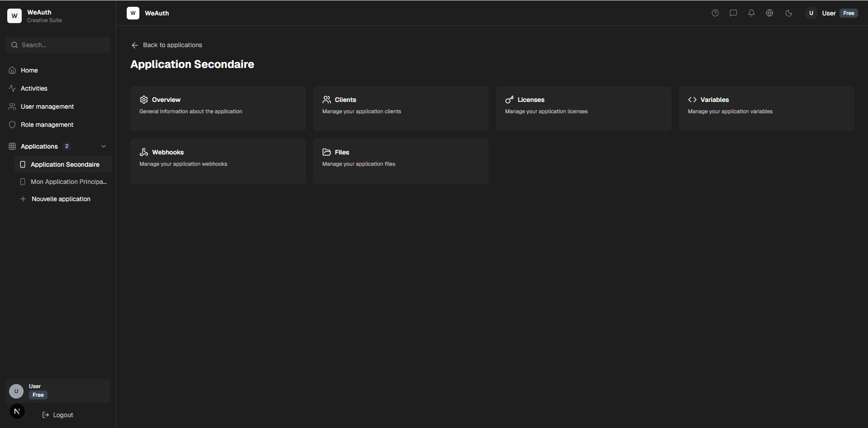Open Role management from the sidebar
Viewport: 868px width, 428px height.
pyautogui.click(x=47, y=125)
